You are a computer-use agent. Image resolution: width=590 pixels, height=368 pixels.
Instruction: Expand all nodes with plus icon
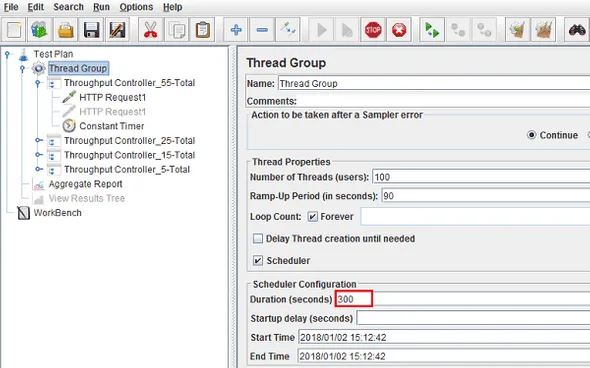236,30
